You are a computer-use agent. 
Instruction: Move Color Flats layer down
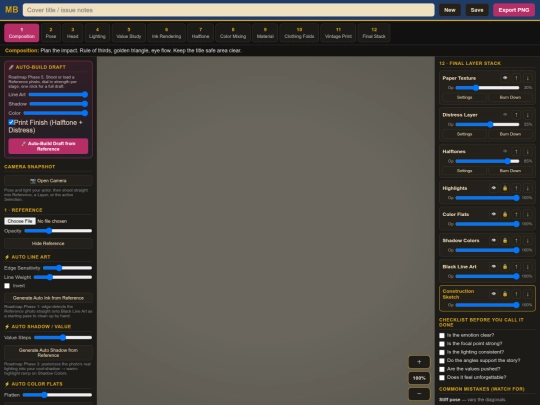(x=527, y=214)
